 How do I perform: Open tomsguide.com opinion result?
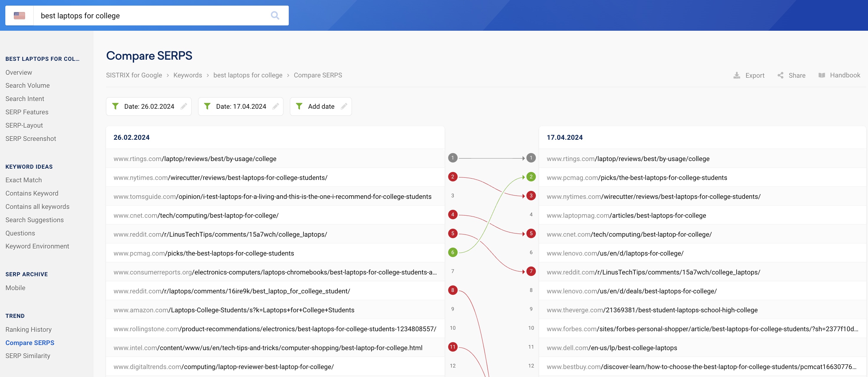pos(272,196)
